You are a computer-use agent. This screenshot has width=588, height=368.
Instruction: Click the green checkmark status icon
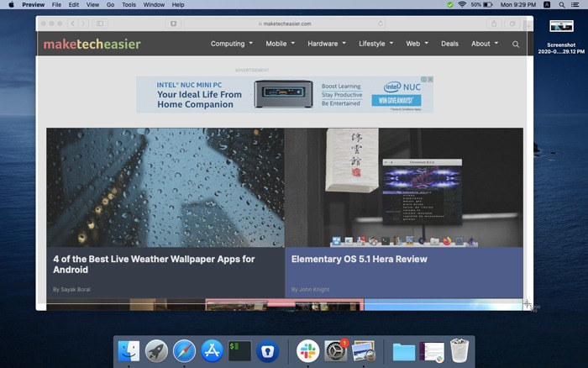click(x=450, y=4)
